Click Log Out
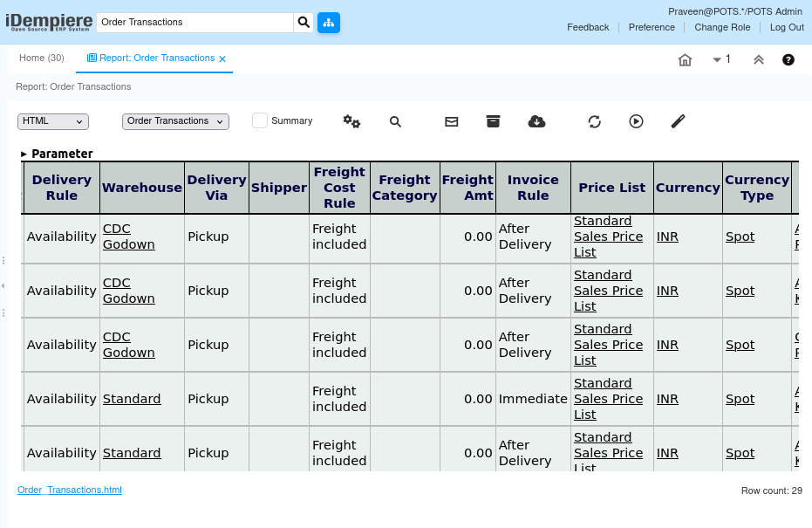 (x=787, y=27)
